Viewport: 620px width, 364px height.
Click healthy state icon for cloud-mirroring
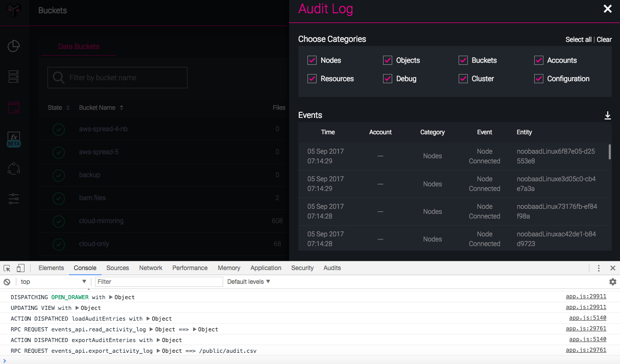pos(59,221)
